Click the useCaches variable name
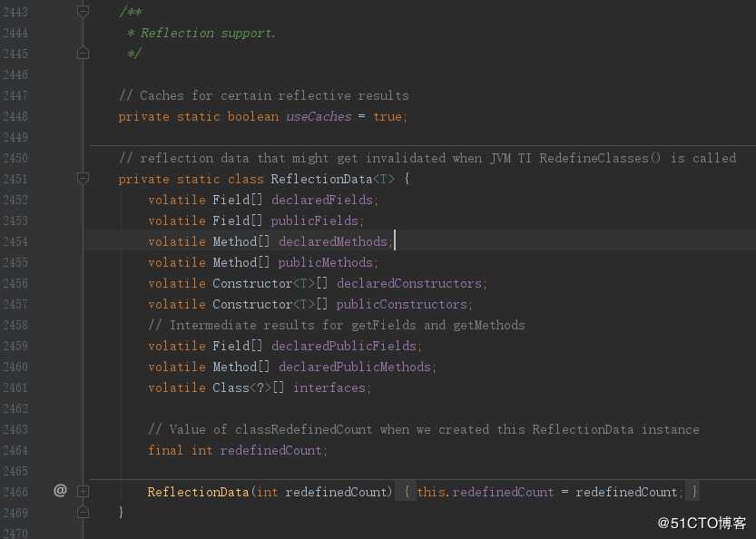 click(x=319, y=117)
